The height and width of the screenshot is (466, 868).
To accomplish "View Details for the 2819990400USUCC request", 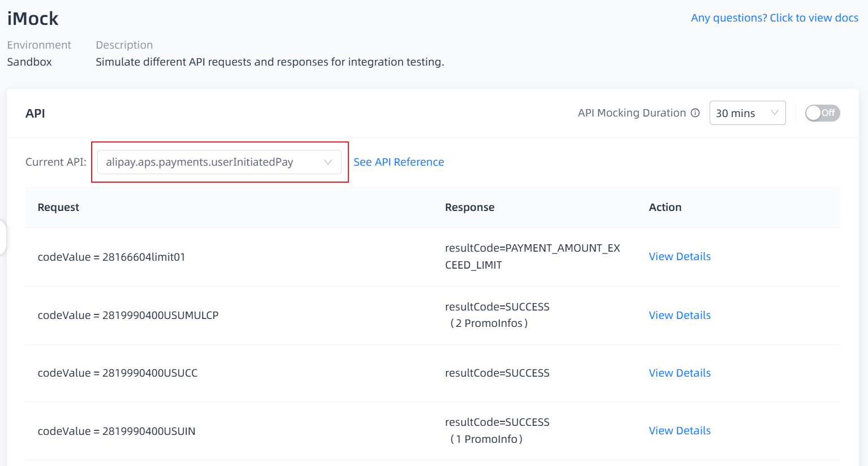I will [679, 373].
